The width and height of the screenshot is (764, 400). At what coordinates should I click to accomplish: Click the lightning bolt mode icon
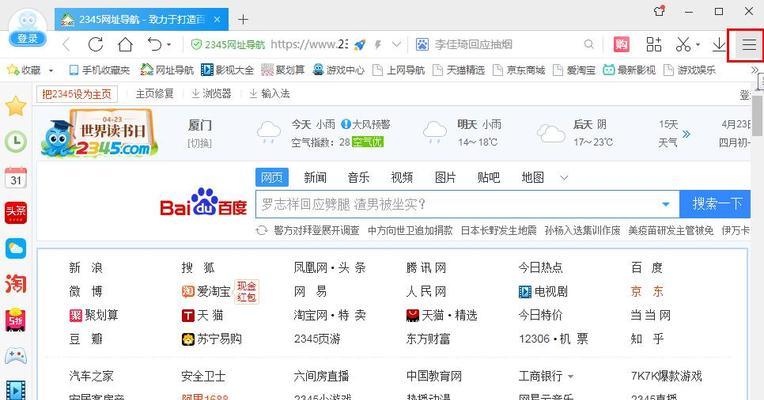(378, 45)
